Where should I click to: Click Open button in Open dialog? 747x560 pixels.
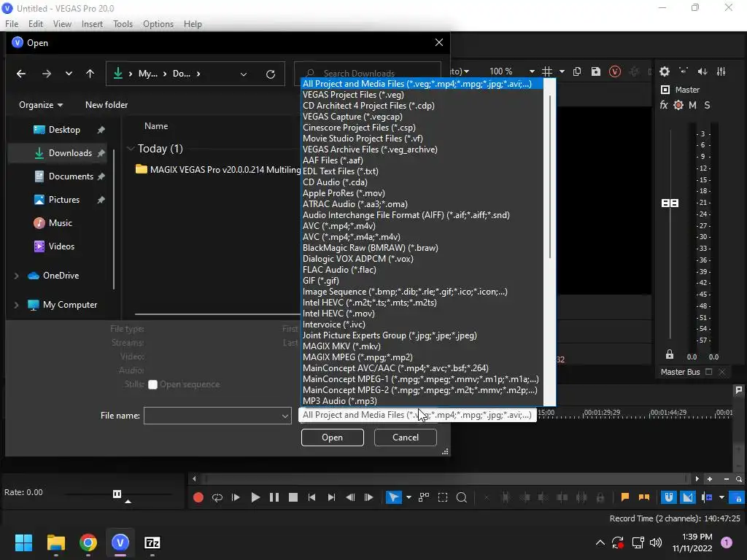click(332, 437)
